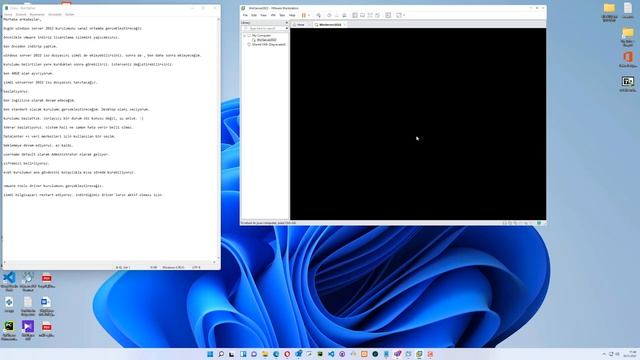The height and width of the screenshot is (360, 640).
Task: Click the green status indicator in VMware status bar
Action: pos(539,223)
